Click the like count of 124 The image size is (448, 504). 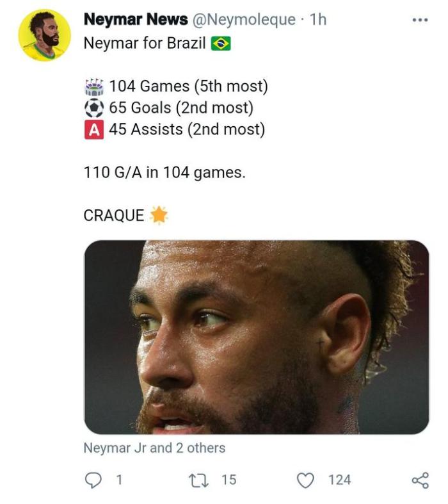339,480
